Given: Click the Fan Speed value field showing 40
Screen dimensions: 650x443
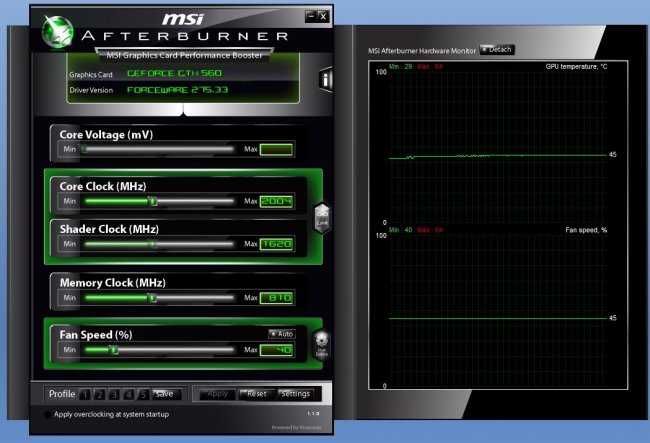Looking at the screenshot, I should point(276,350).
